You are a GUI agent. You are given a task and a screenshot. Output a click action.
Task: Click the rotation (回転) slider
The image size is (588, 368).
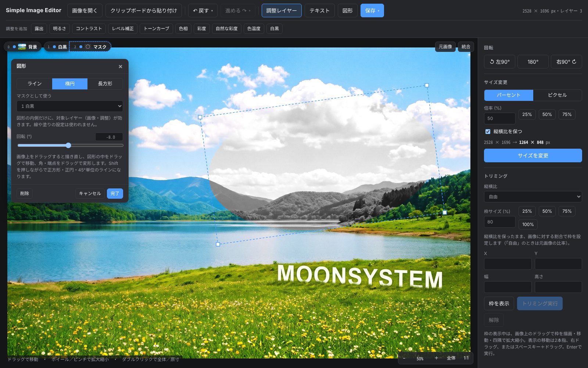tap(70, 145)
